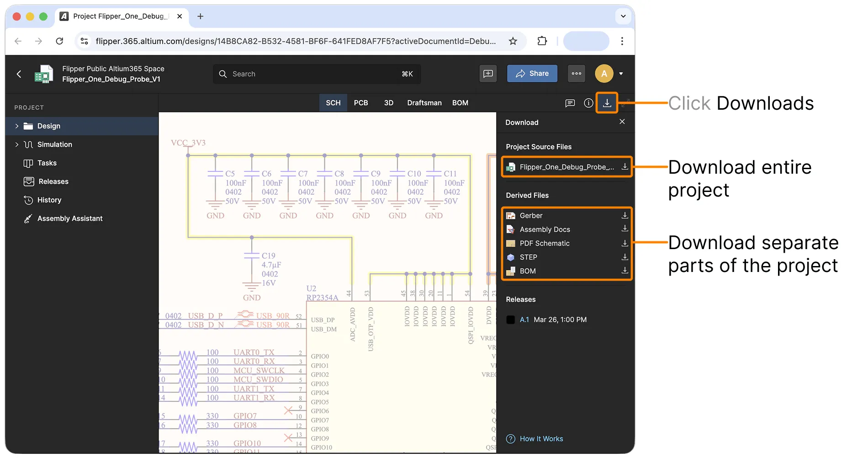
Task: Click the add comment icon near Share
Action: click(488, 74)
